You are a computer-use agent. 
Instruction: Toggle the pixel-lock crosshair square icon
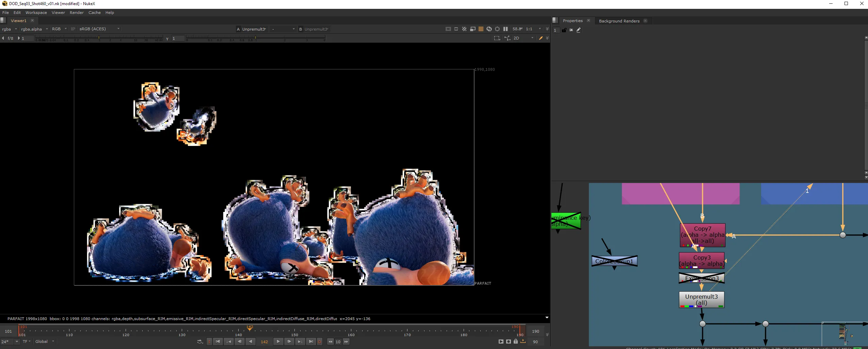coord(497,29)
